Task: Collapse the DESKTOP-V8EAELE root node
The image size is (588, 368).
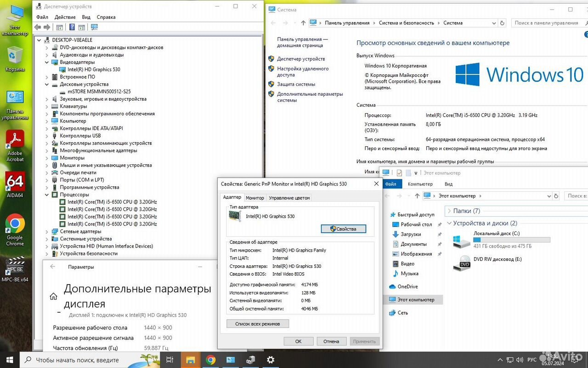Action: pos(39,40)
